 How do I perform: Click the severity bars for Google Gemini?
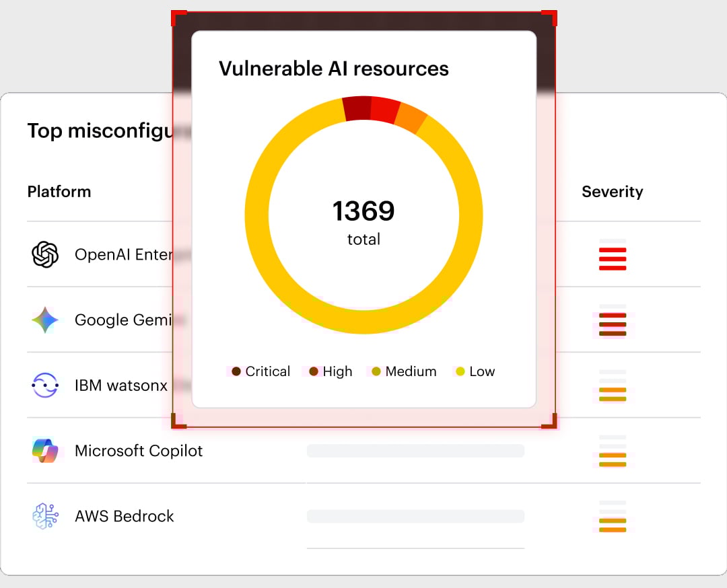(611, 322)
